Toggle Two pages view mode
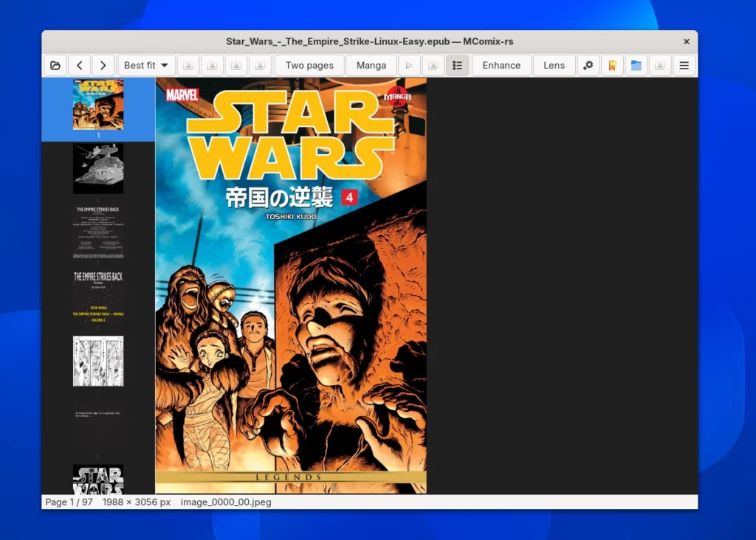 click(309, 66)
